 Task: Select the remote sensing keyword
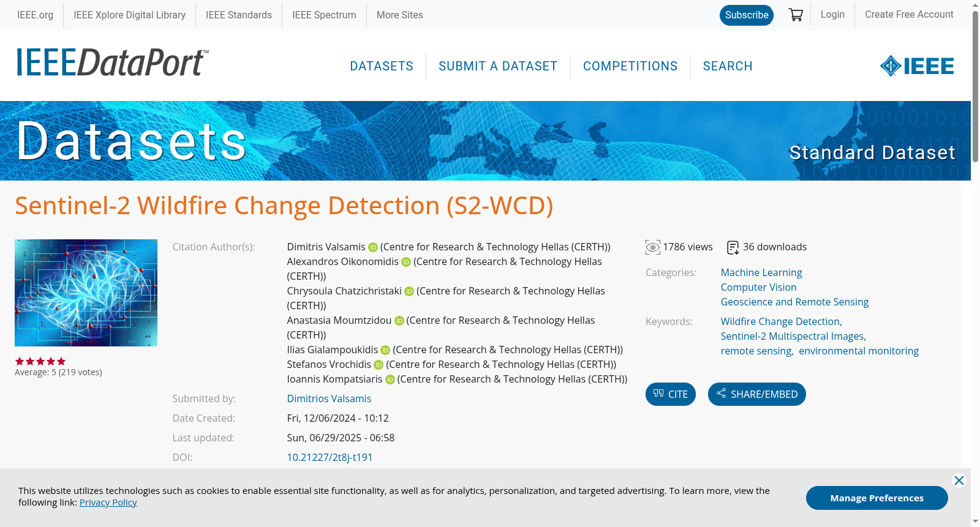point(757,351)
